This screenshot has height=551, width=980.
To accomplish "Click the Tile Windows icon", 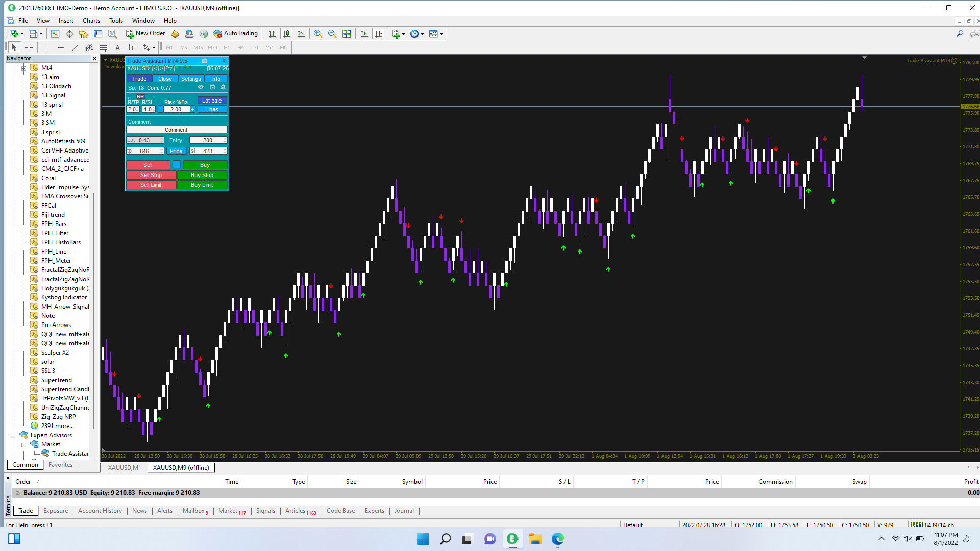I will pos(347,34).
